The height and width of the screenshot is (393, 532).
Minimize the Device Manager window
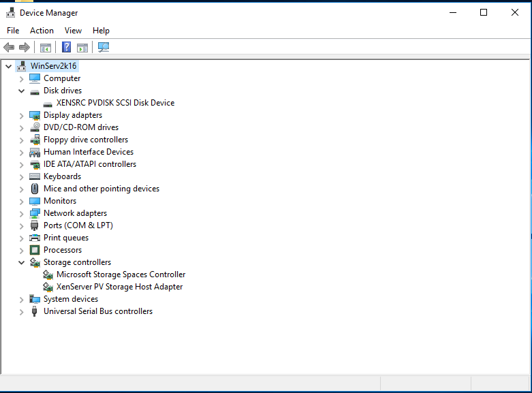pos(453,12)
